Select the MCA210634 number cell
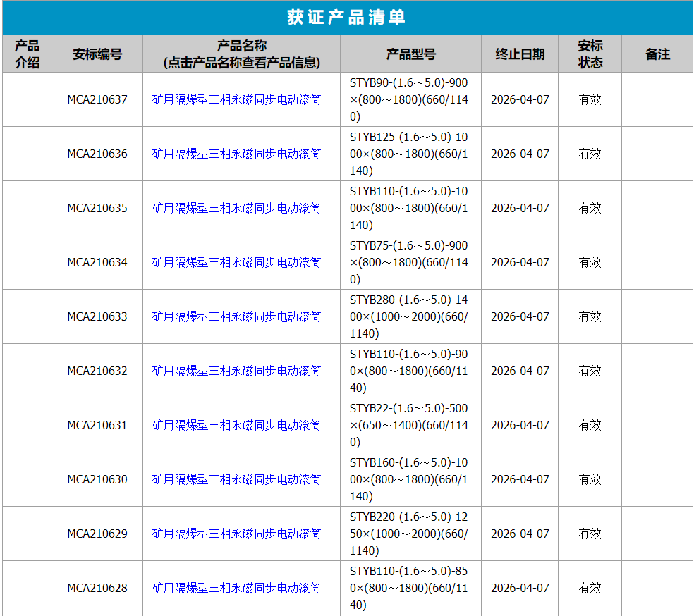694x616 pixels. click(97, 262)
